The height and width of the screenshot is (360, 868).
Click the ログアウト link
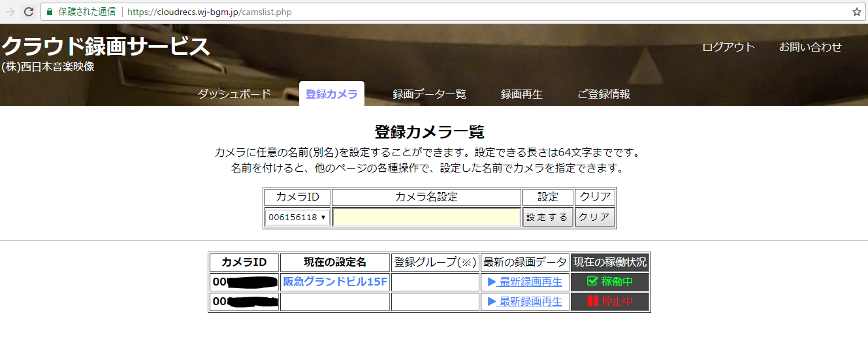tap(728, 47)
